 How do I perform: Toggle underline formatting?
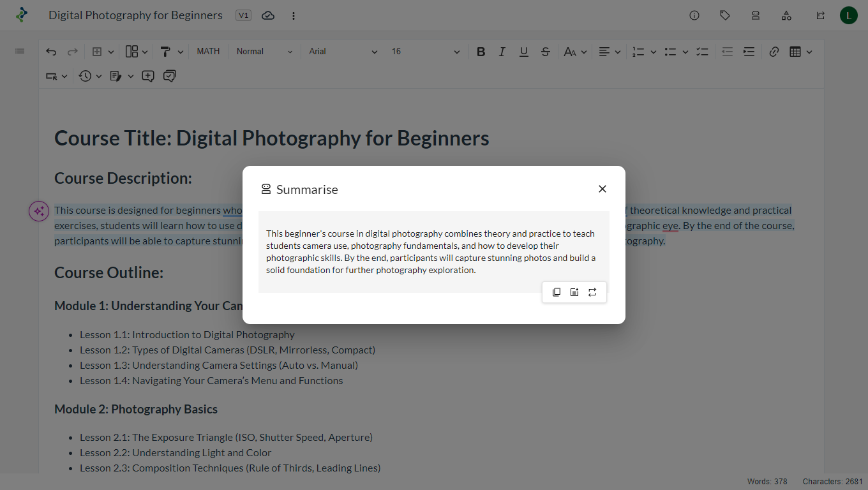coord(523,52)
